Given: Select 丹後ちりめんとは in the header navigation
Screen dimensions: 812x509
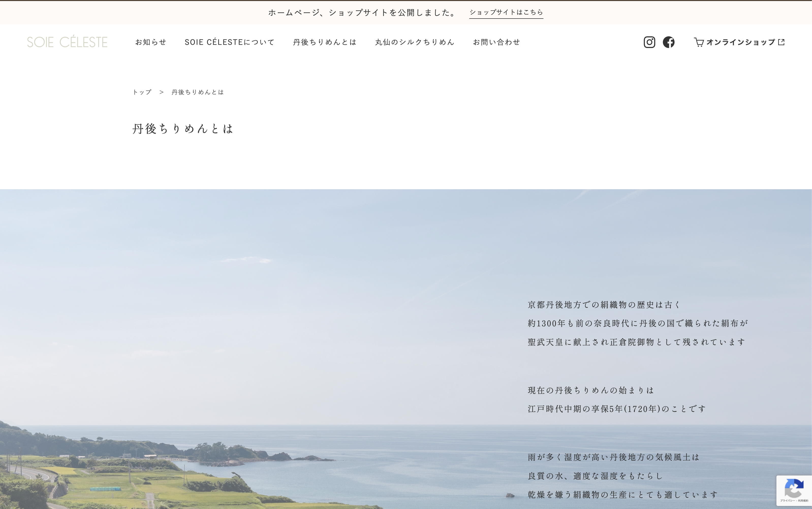Looking at the screenshot, I should point(324,42).
